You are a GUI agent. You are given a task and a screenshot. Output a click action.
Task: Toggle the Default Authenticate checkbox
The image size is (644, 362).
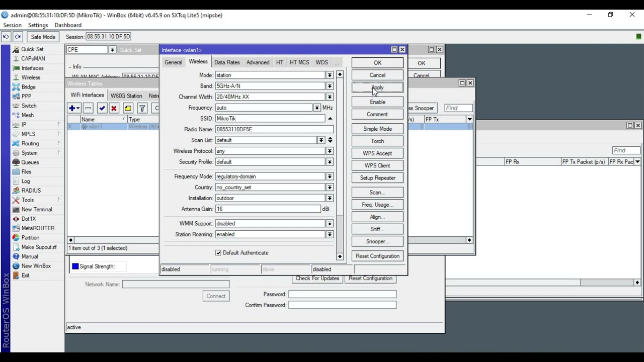point(218,253)
